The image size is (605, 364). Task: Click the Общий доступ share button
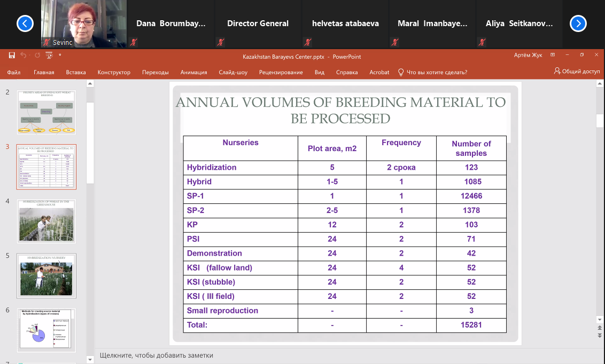[x=577, y=72]
